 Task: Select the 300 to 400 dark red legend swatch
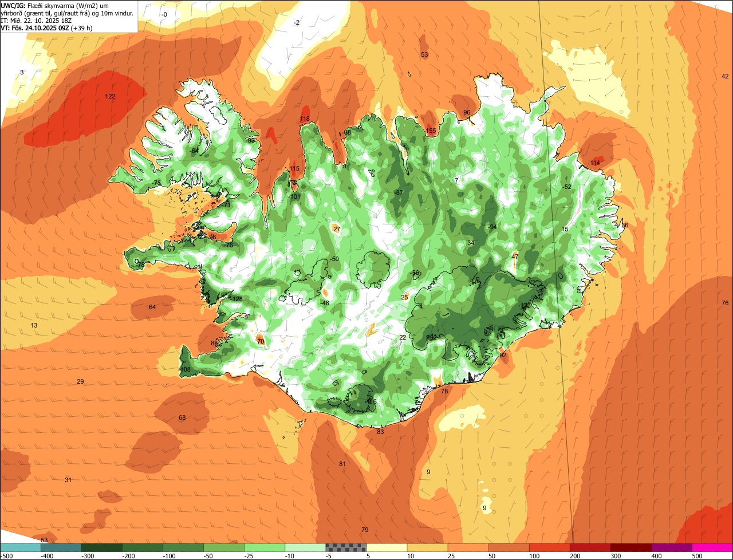630,547
